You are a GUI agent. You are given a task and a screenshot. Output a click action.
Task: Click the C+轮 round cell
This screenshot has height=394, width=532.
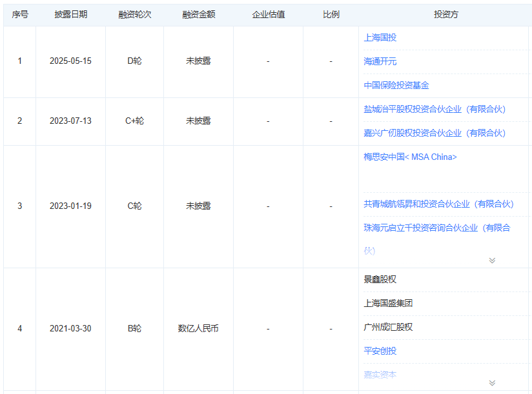(135, 121)
